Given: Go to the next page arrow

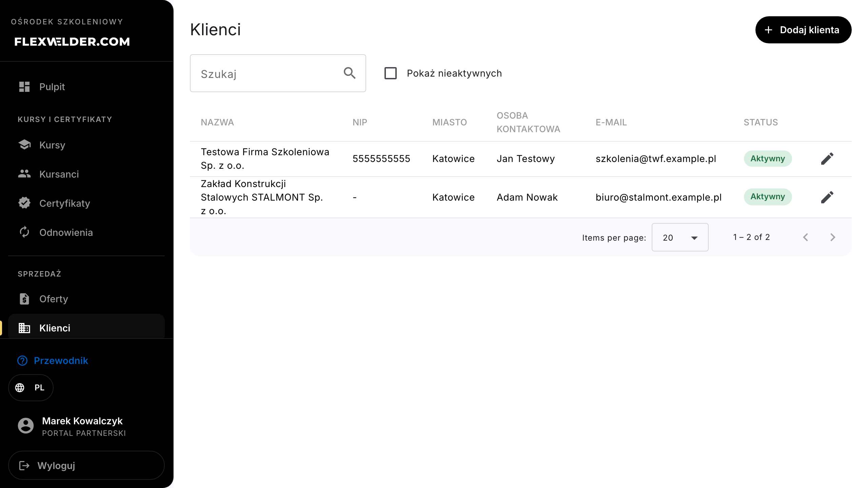Looking at the screenshot, I should click(x=833, y=237).
